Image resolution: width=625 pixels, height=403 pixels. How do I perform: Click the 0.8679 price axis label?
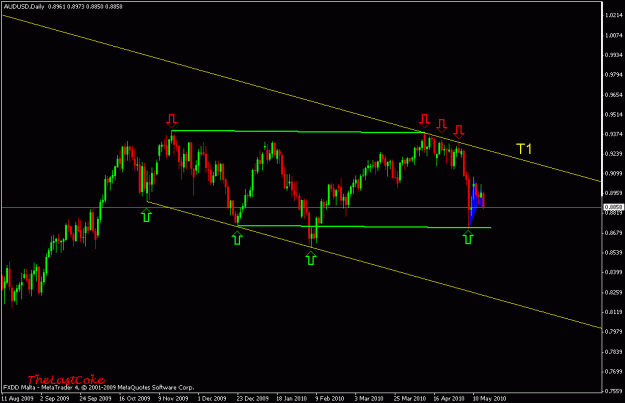click(x=613, y=232)
